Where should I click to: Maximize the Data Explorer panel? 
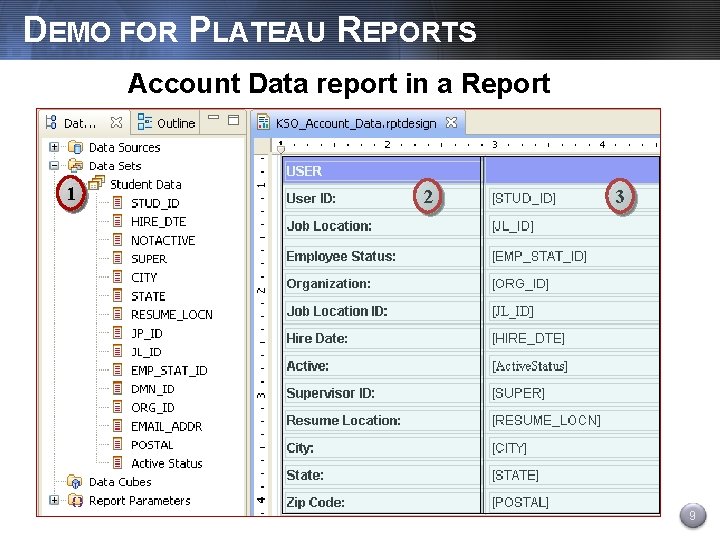tap(234, 120)
